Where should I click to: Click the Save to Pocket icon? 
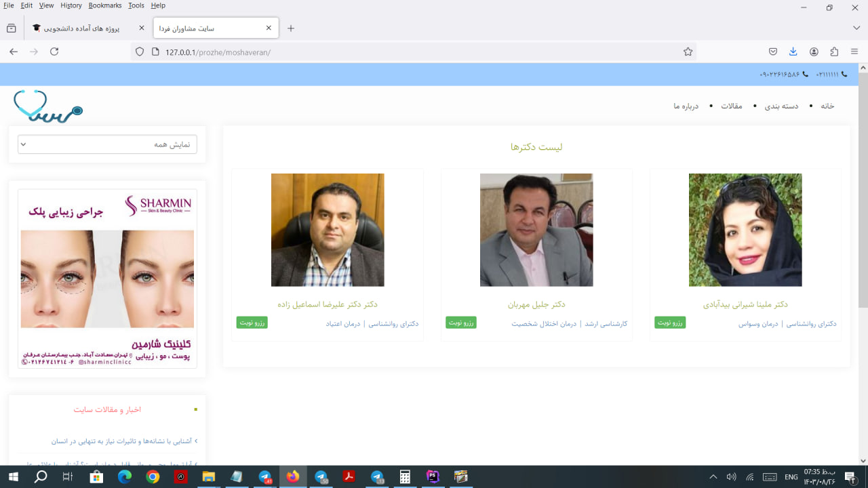tap(772, 52)
